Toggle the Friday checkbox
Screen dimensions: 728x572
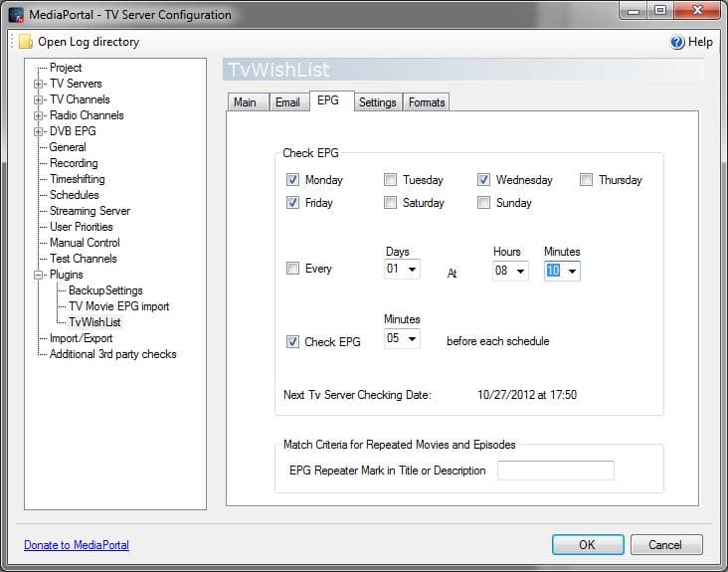[x=292, y=202]
